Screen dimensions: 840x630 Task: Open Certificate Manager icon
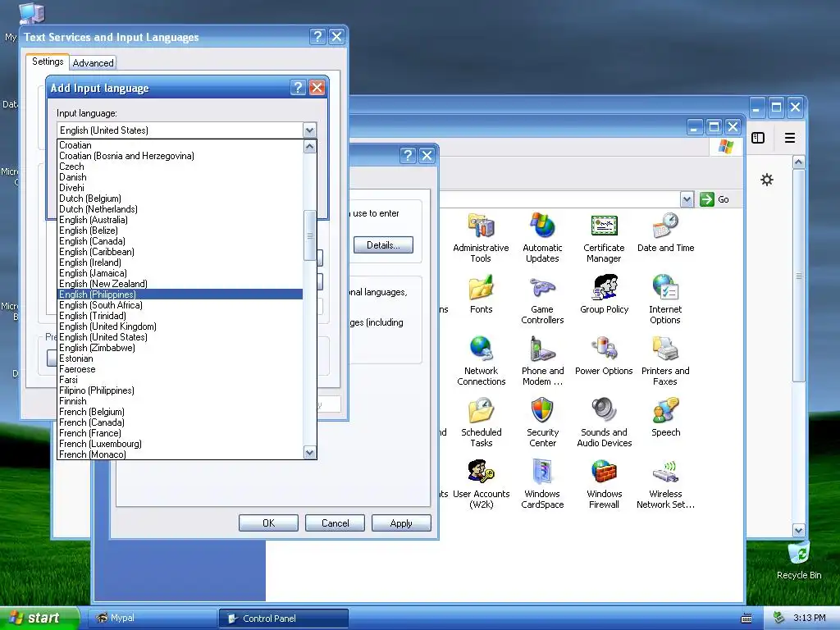pyautogui.click(x=604, y=239)
